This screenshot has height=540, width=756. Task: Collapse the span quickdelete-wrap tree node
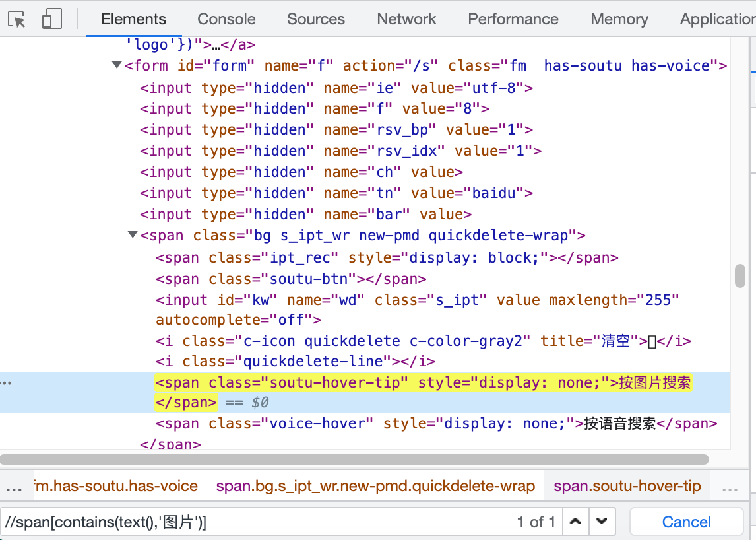tap(133, 235)
